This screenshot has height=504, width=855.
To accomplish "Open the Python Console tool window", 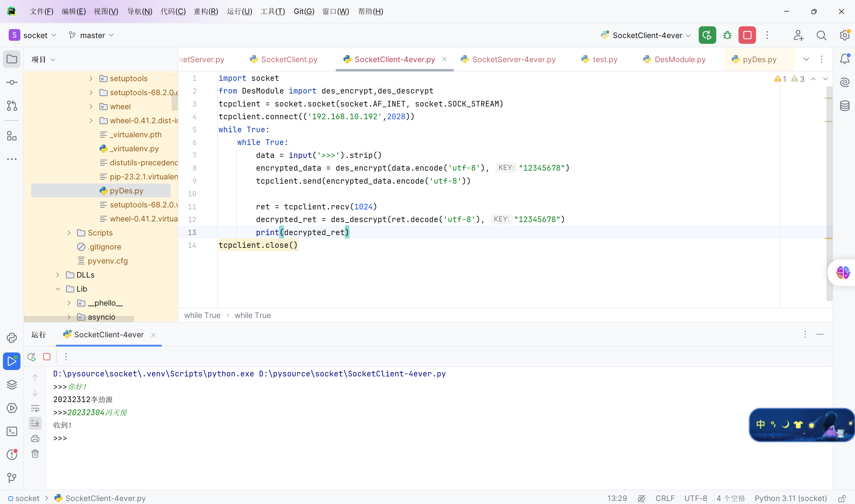I will [x=12, y=338].
